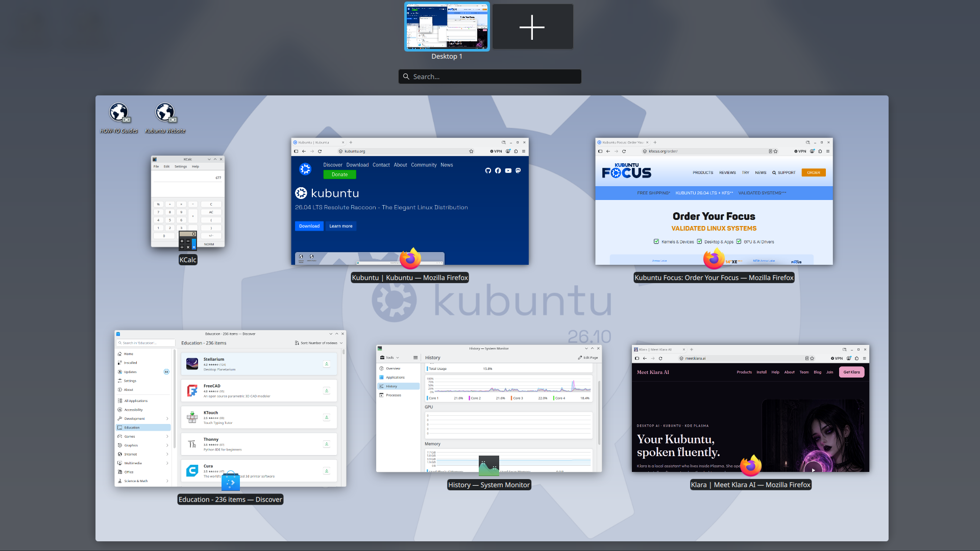This screenshot has width=980, height=551.
Task: Click hamburger menu icon in System Monitor
Action: tap(415, 358)
